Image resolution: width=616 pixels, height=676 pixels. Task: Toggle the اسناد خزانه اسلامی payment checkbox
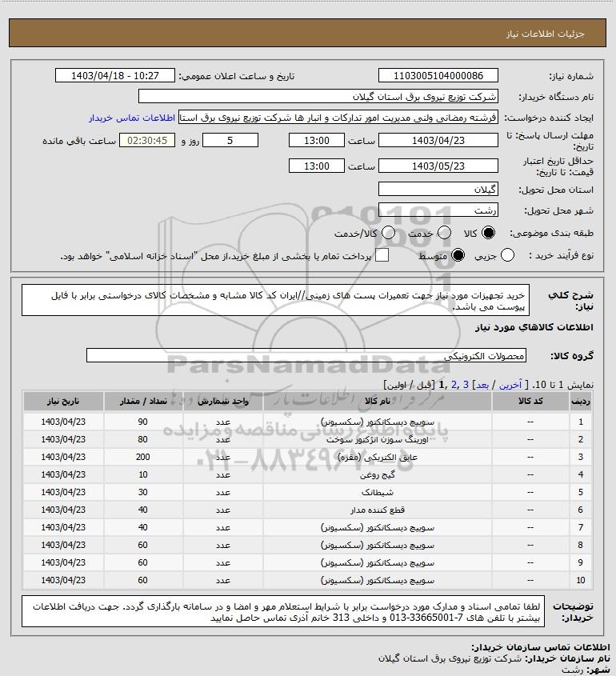pos(382,256)
